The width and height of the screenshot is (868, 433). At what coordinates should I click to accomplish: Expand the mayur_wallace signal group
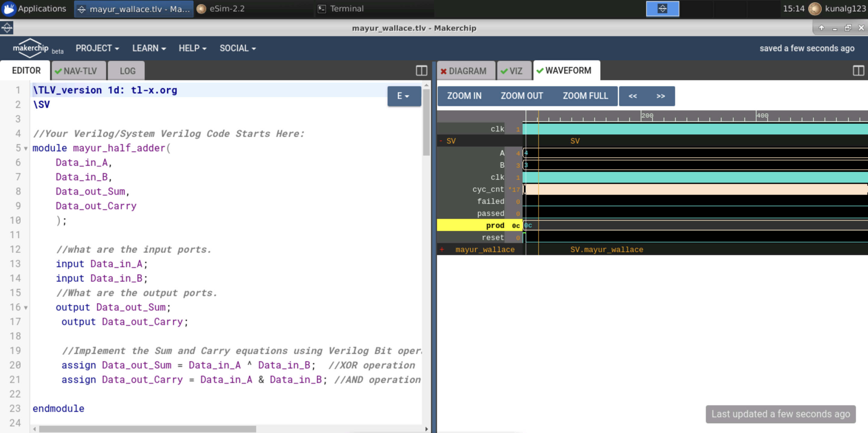point(442,250)
